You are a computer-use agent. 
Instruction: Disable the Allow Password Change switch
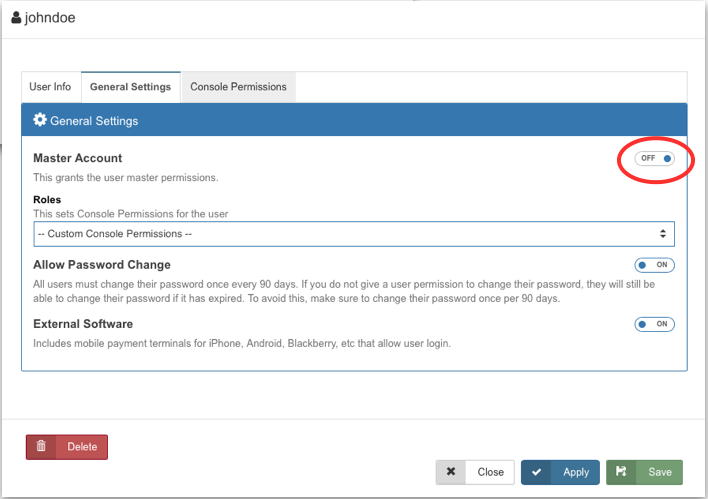tap(655, 265)
